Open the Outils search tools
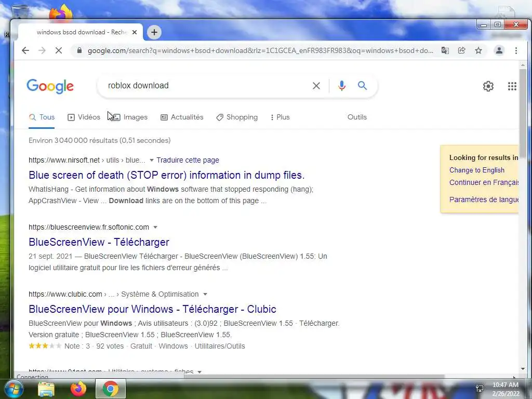 point(357,117)
